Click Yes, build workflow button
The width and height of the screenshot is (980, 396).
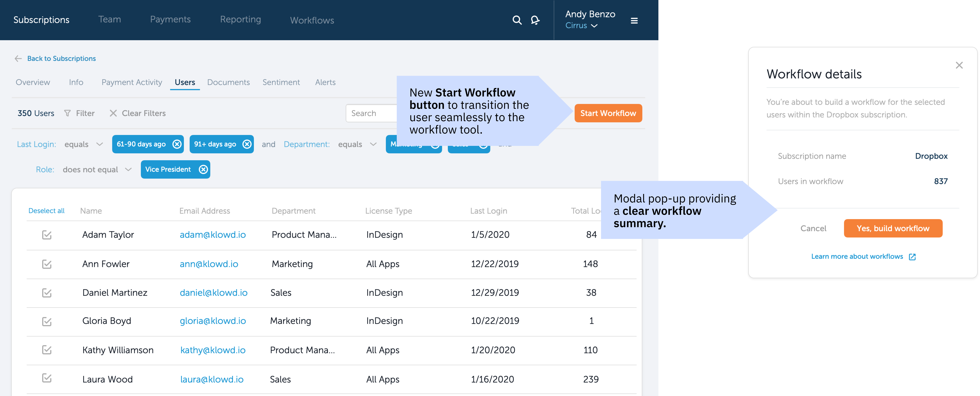893,228
